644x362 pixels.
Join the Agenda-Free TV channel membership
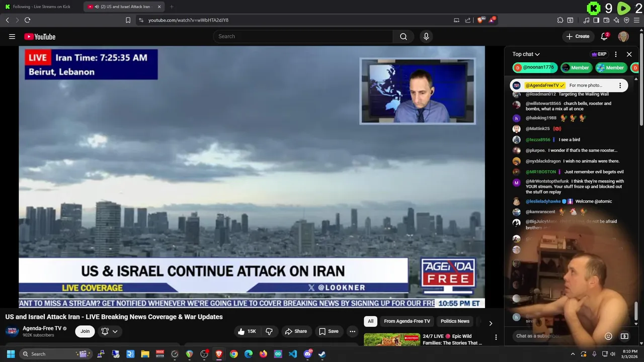[x=85, y=331]
